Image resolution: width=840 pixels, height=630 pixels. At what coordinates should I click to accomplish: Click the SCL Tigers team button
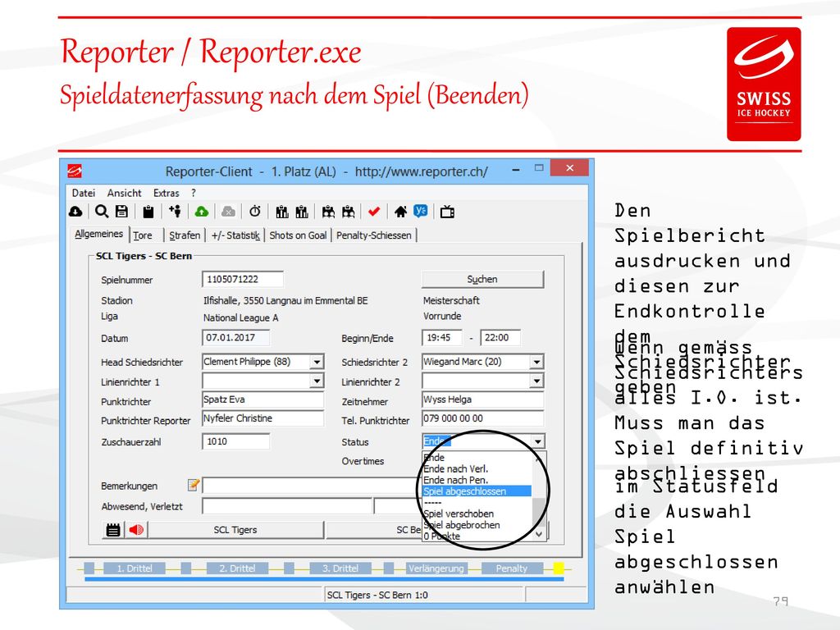coord(235,530)
